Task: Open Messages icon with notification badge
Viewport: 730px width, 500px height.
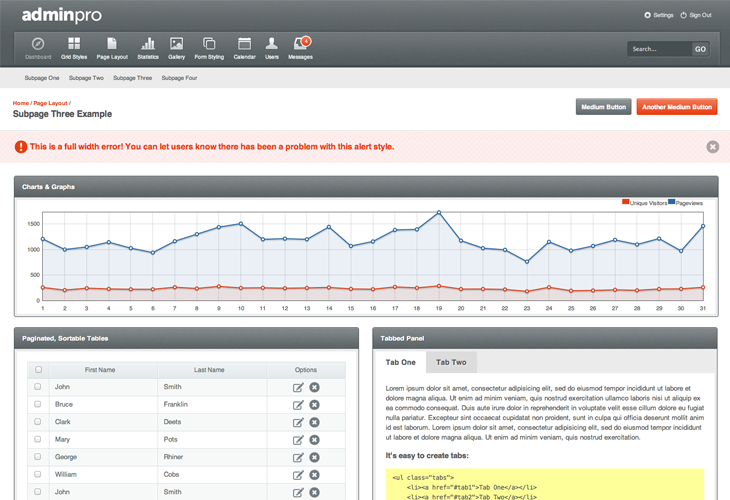Action: (x=301, y=43)
